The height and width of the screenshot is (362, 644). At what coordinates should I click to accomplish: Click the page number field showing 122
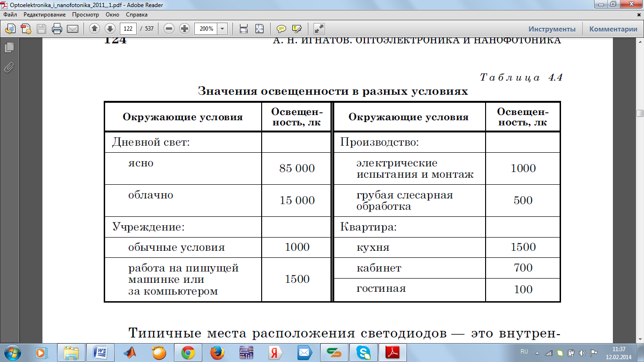click(x=128, y=29)
